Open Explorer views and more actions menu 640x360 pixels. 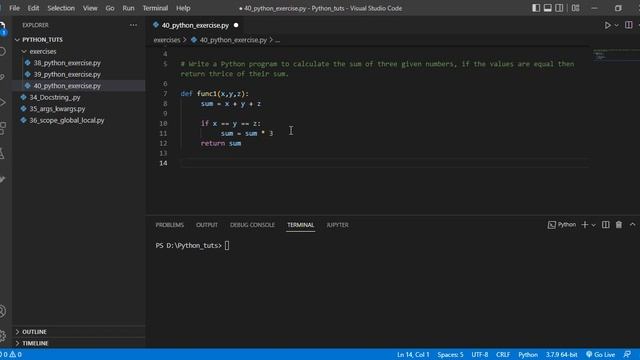click(133, 25)
